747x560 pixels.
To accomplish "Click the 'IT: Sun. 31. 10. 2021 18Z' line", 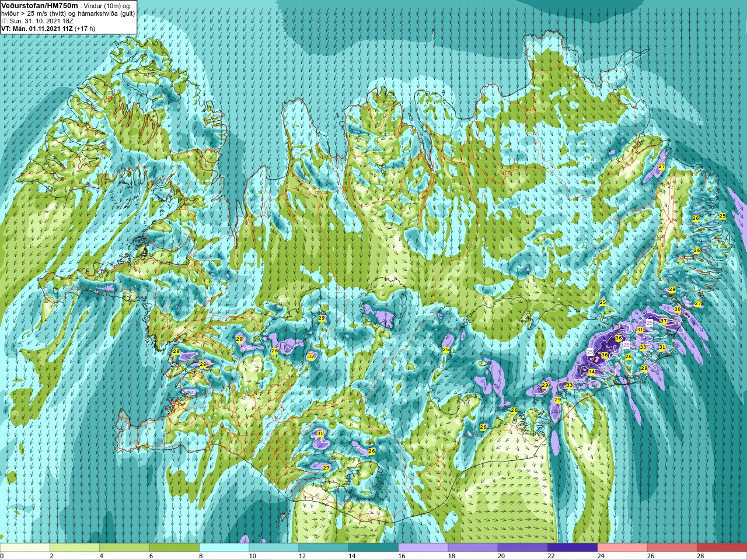I will [x=37, y=21].
